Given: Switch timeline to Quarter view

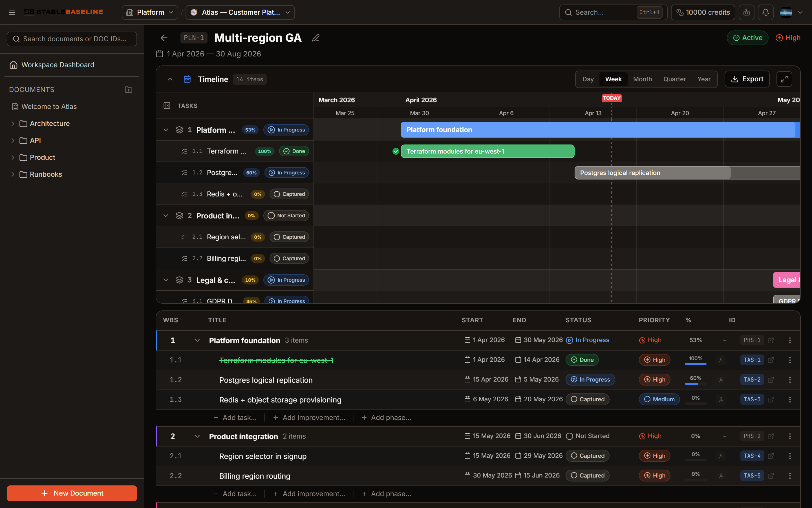Looking at the screenshot, I should (674, 79).
